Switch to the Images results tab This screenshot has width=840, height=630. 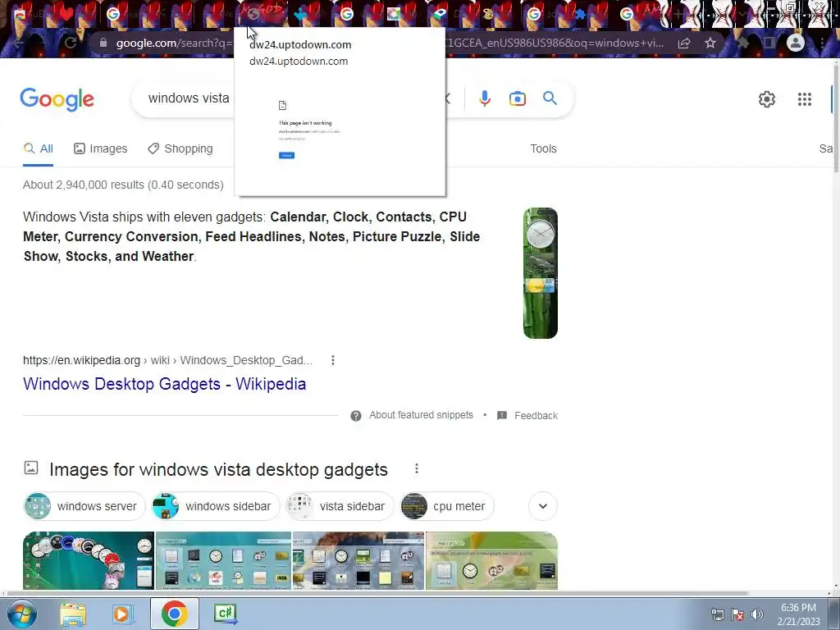point(101,149)
